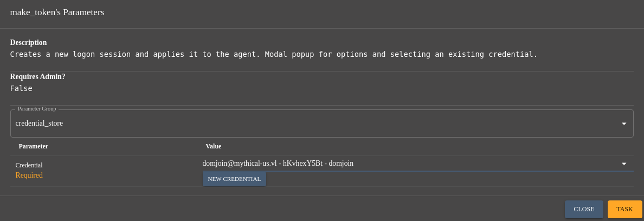Submit the command using the TASK button

coord(624,209)
